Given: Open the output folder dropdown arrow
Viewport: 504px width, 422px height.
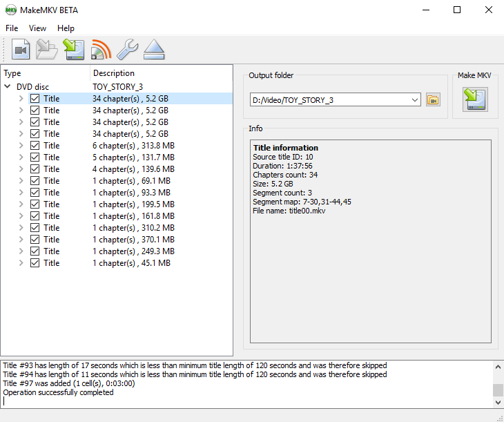Looking at the screenshot, I should tap(415, 99).
